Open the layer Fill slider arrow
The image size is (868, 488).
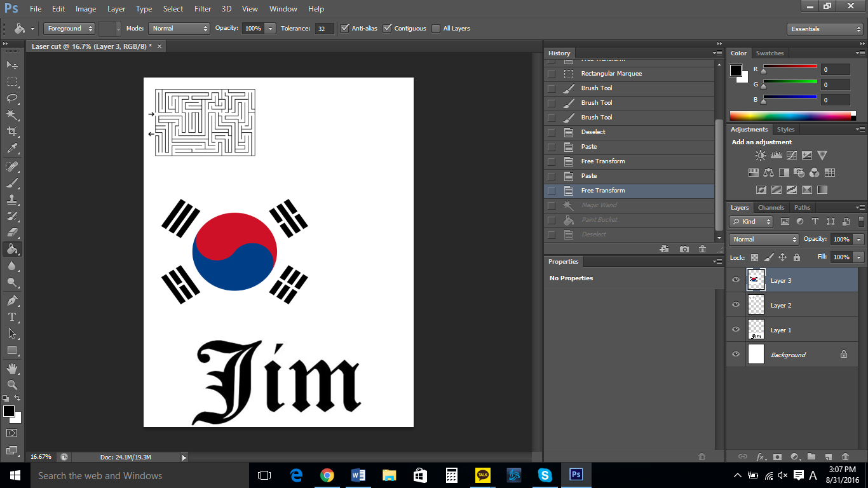pyautogui.click(x=859, y=257)
